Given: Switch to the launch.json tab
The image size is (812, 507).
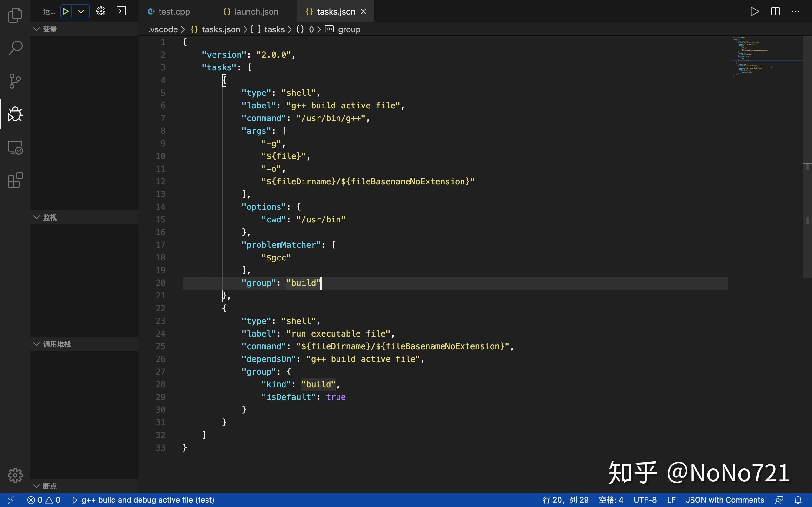Looking at the screenshot, I should tap(256, 11).
